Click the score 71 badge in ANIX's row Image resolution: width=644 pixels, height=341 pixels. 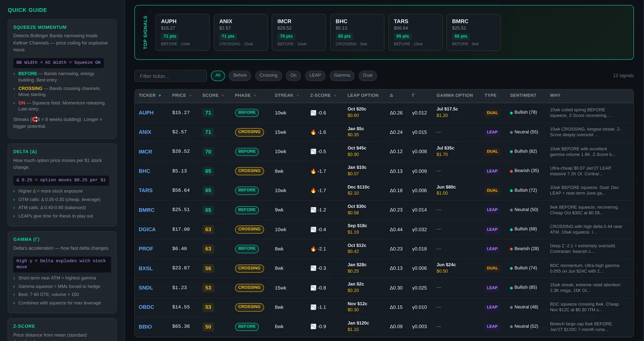tap(208, 132)
